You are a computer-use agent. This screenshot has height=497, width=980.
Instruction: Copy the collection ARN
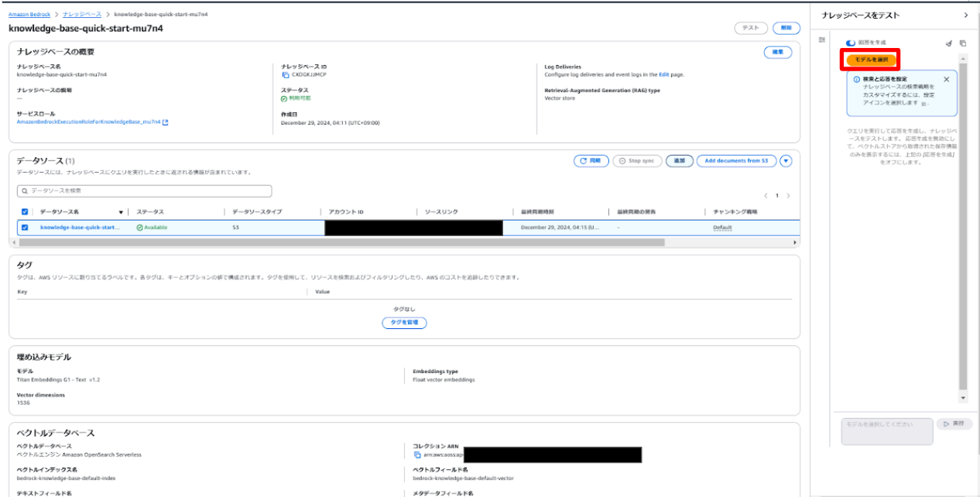pos(417,454)
